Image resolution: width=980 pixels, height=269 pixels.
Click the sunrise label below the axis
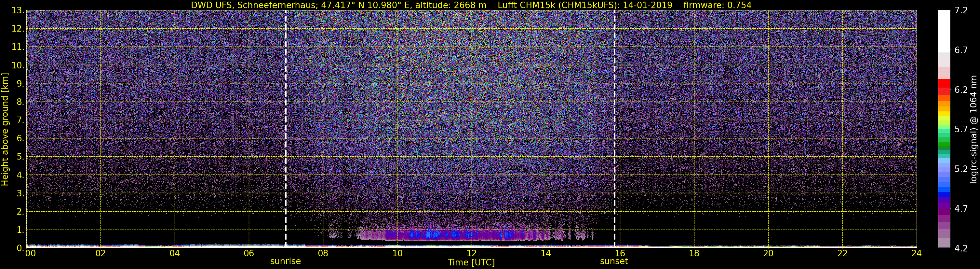285,262
